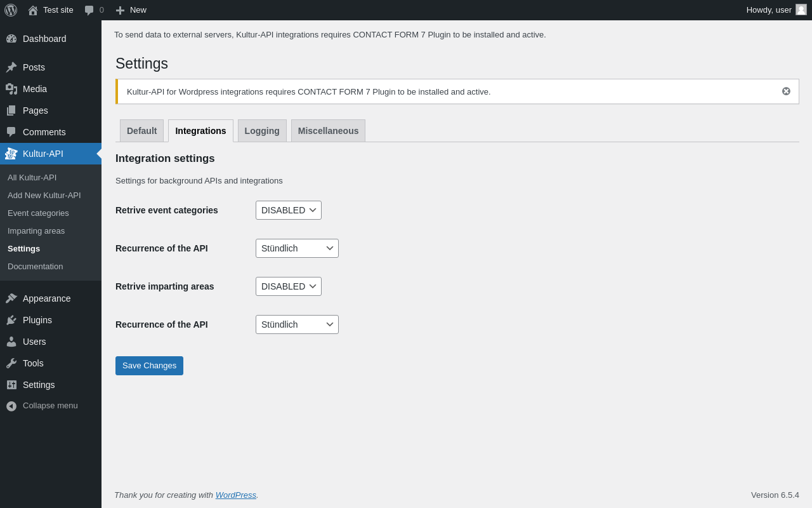
Task: Open the Retrive imparting areas dropdown
Action: [289, 286]
